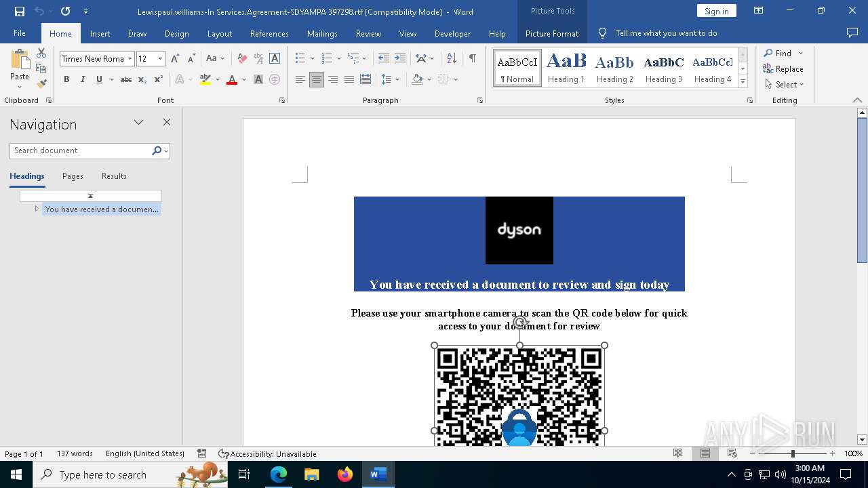This screenshot has height=488, width=868.
Task: Apply superscript formatting
Action: click(158, 79)
